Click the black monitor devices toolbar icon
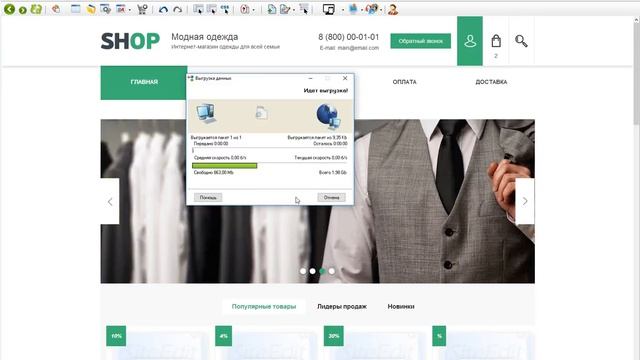 click(x=329, y=9)
